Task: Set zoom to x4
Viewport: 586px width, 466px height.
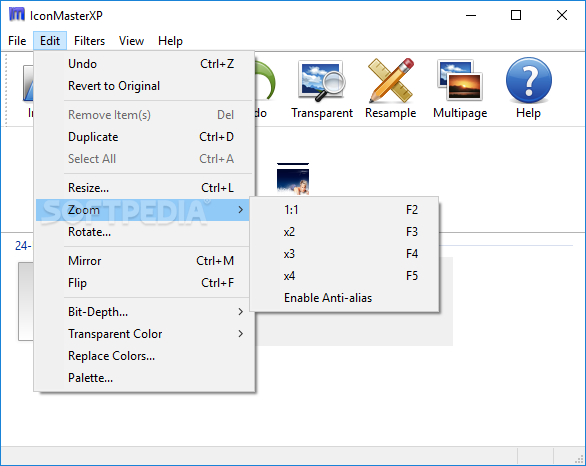Action: [x=344, y=276]
